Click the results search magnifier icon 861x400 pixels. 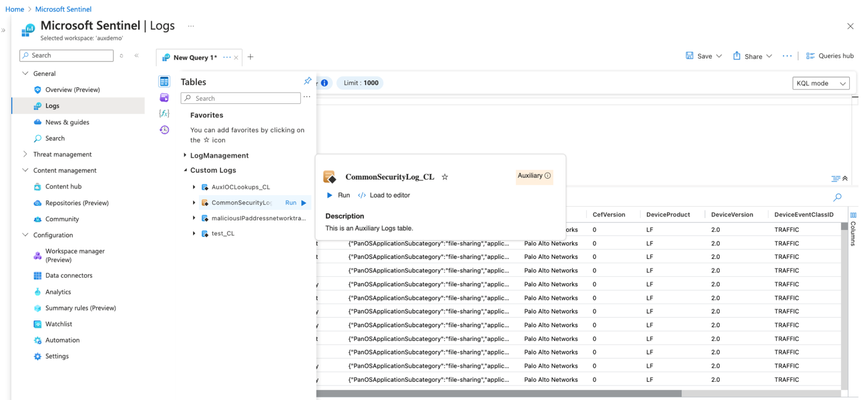pos(837,197)
